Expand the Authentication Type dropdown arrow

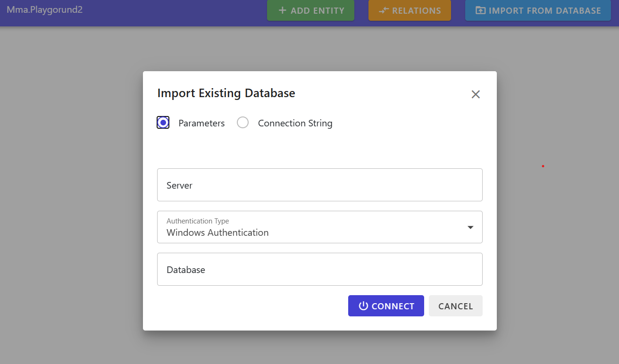[470, 227]
